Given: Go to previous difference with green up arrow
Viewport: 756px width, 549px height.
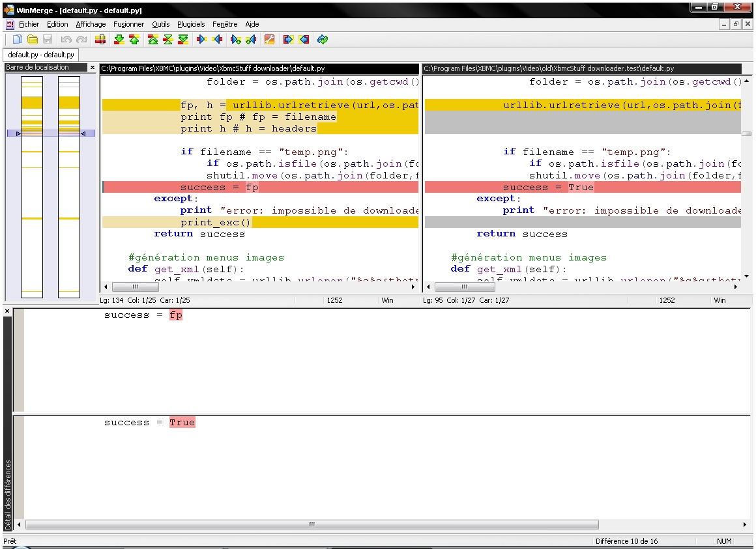Looking at the screenshot, I should coord(134,40).
